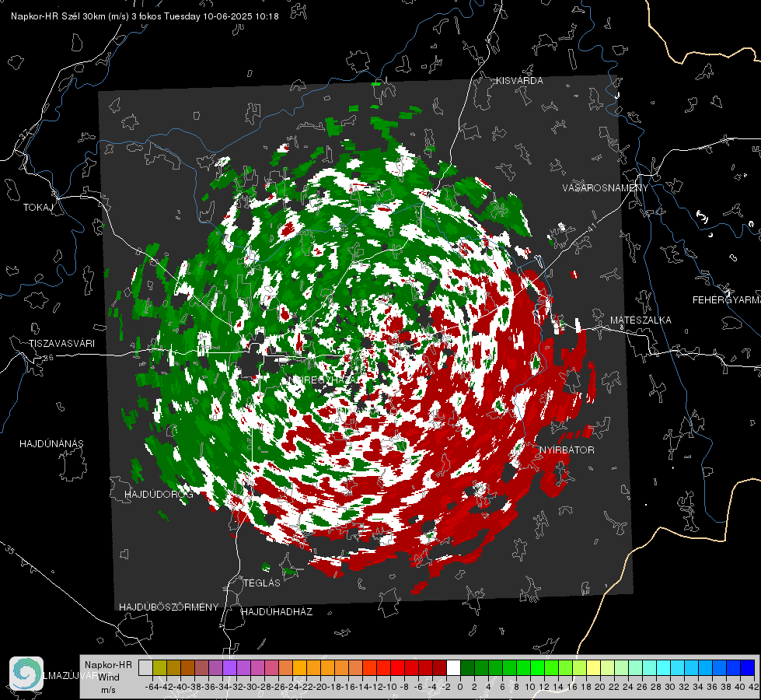
Task: Select the TISZAVASVÁRI label
Action: [x=61, y=344]
